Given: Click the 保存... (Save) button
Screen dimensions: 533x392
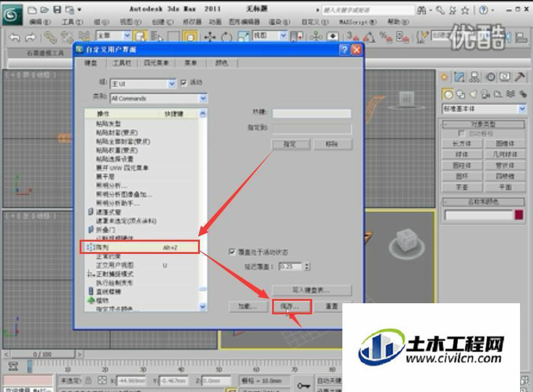Looking at the screenshot, I should pos(292,306).
